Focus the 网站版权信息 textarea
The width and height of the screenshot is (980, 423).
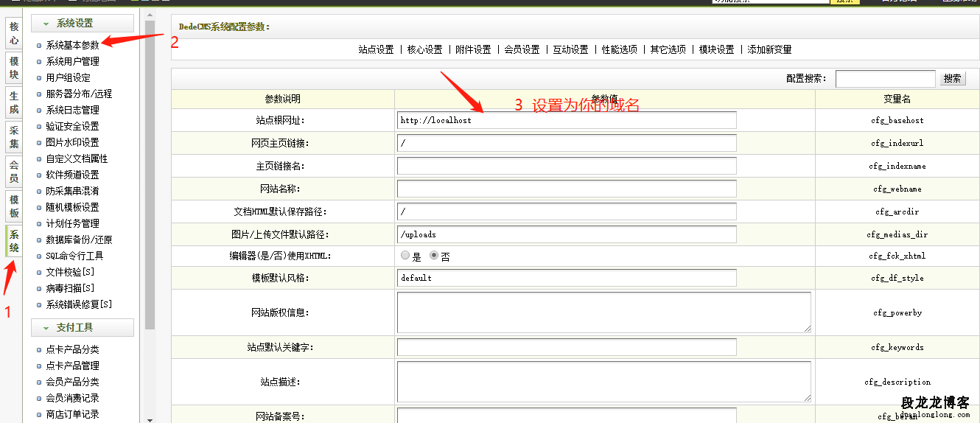604,312
